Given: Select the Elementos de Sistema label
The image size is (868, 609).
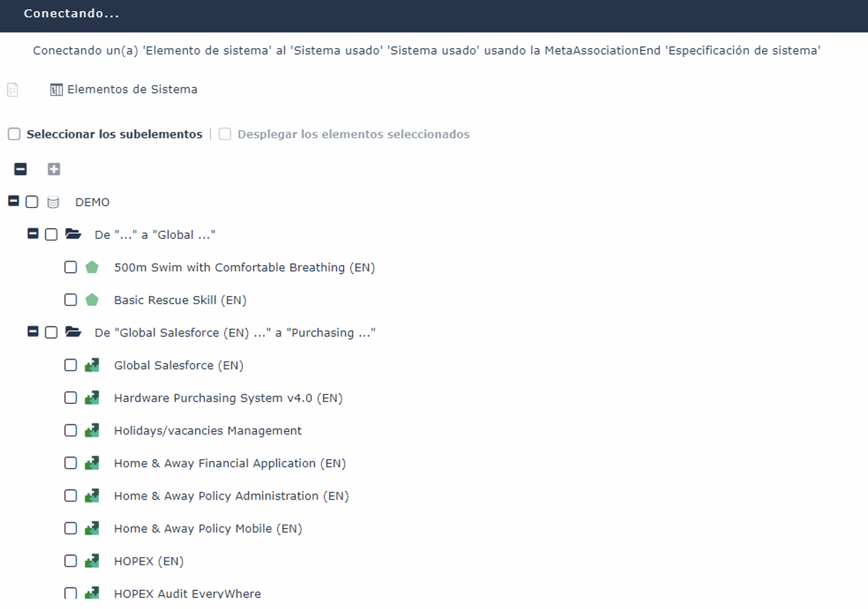Looking at the screenshot, I should click(x=132, y=89).
